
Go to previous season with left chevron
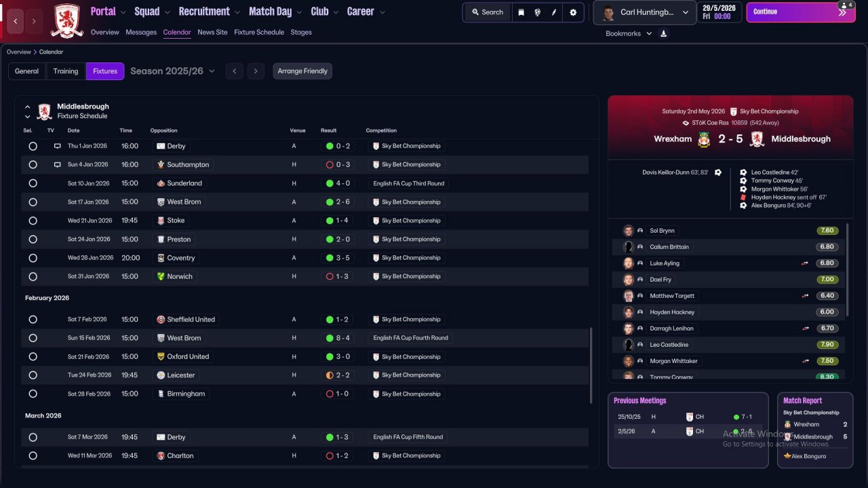pyautogui.click(x=235, y=71)
